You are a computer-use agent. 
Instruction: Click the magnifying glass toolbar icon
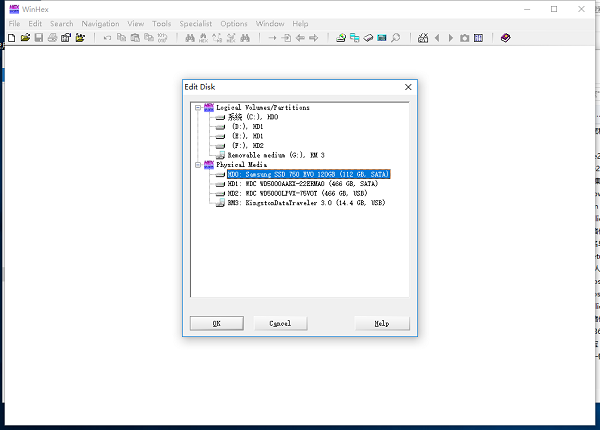pyautogui.click(x=396, y=38)
